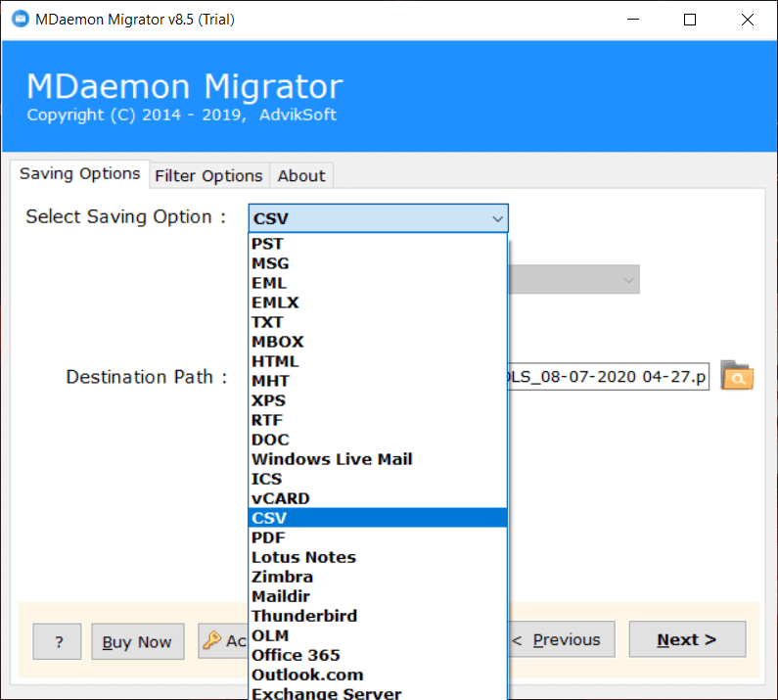778x700 pixels.
Task: Choose XPS in the saving options
Action: point(378,400)
